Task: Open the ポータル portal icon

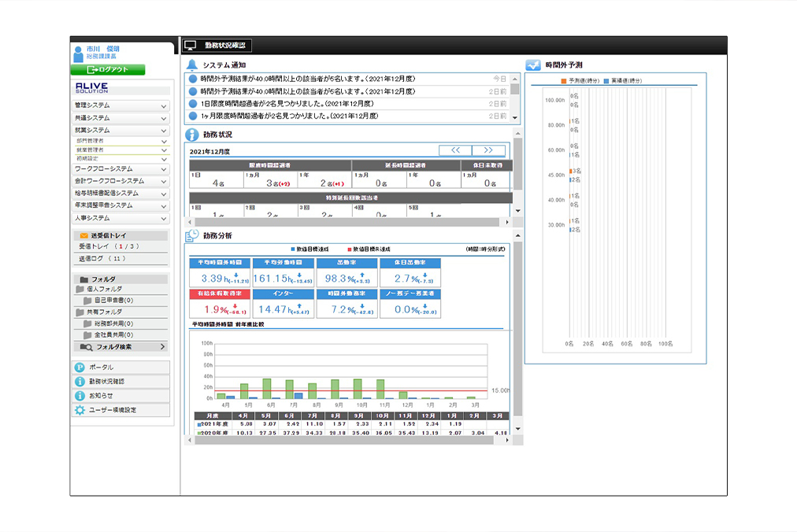Action: [x=80, y=368]
